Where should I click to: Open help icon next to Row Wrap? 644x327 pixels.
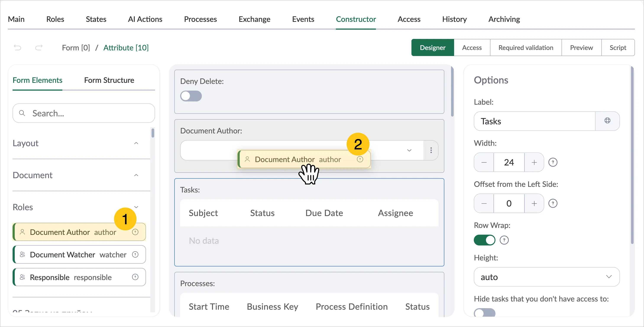(x=504, y=240)
